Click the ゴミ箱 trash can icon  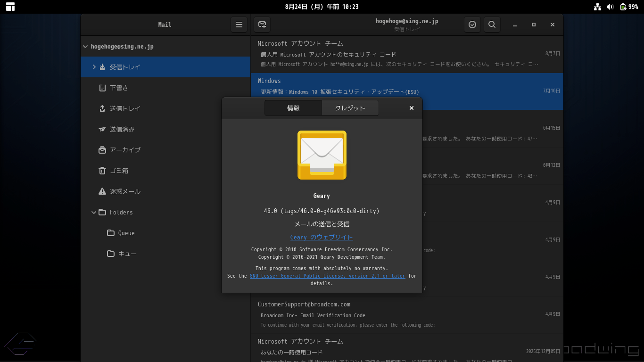pos(102,171)
